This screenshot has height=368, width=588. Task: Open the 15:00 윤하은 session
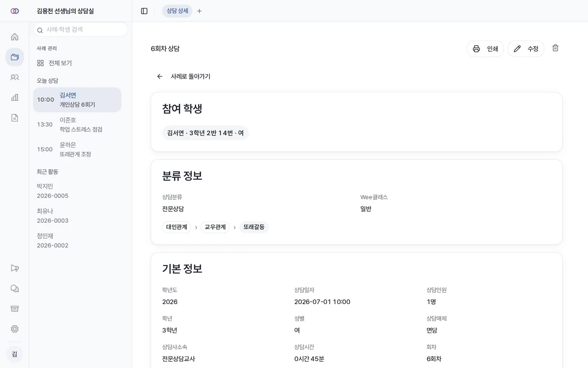pos(77,149)
